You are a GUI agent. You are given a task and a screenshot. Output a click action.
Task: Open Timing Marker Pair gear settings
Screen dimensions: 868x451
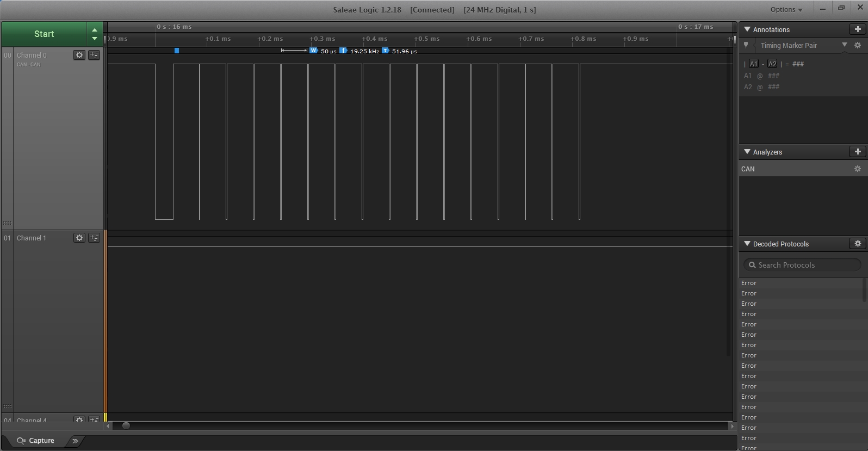coord(858,46)
